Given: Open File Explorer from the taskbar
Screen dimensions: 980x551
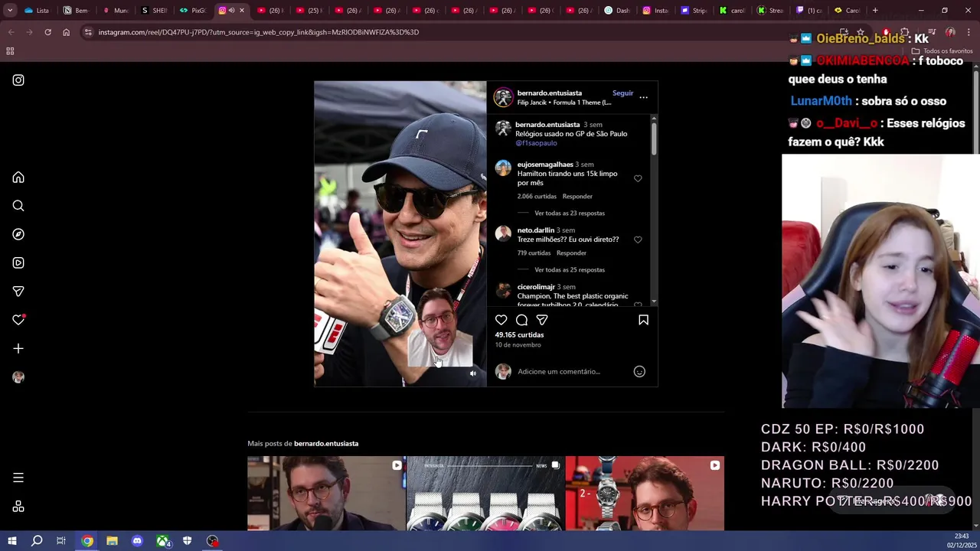Looking at the screenshot, I should coord(112,541).
